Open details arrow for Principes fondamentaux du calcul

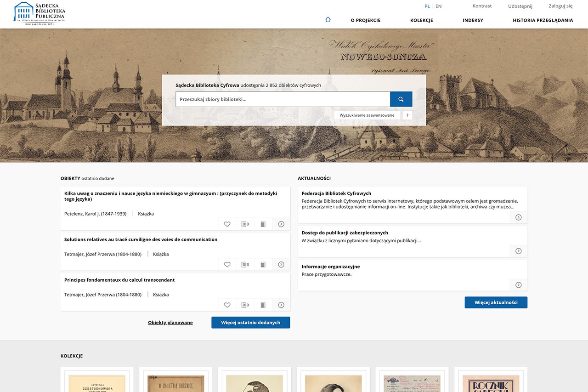point(281,305)
